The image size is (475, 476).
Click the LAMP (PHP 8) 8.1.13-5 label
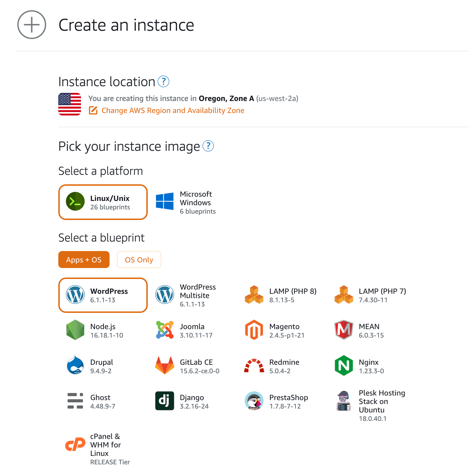click(x=293, y=295)
